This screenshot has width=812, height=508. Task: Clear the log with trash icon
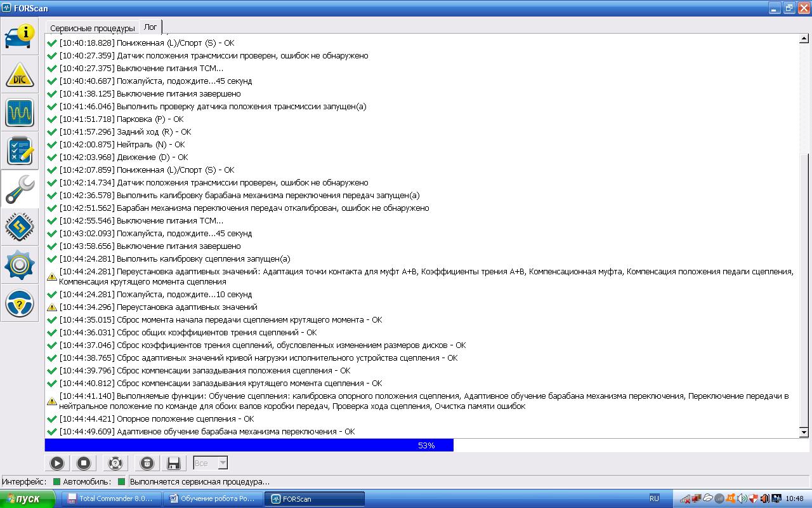pos(147,463)
